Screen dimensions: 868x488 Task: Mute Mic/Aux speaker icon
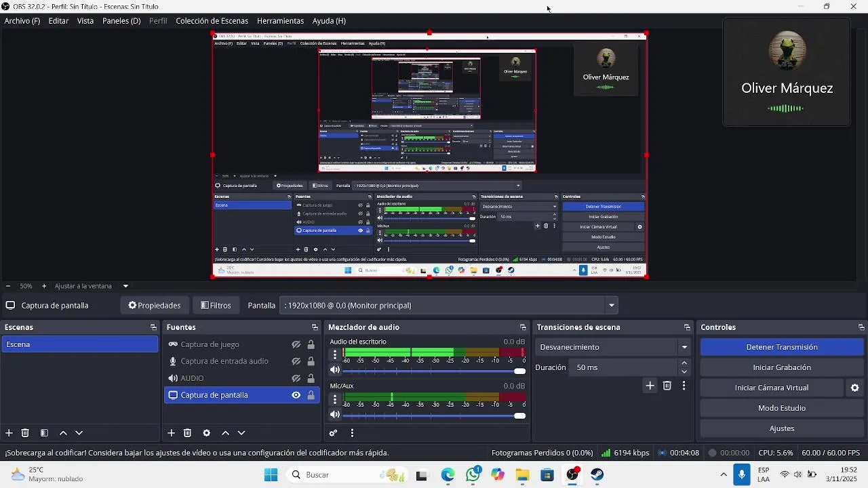click(x=334, y=415)
